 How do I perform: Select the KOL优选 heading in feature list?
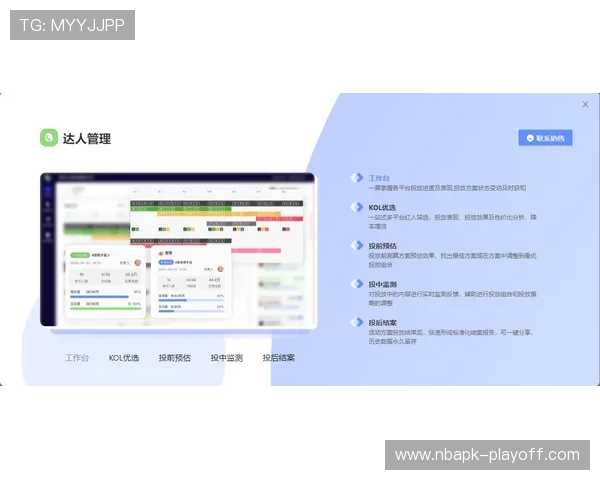382,207
